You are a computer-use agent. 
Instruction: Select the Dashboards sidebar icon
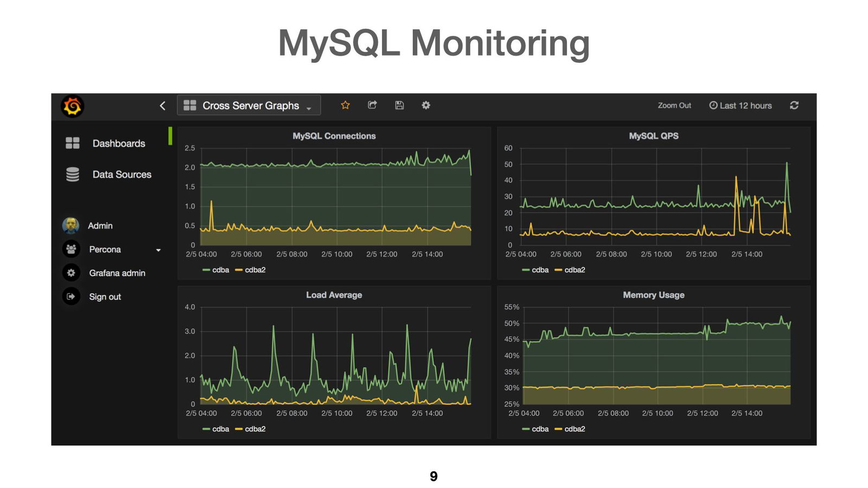click(x=73, y=143)
